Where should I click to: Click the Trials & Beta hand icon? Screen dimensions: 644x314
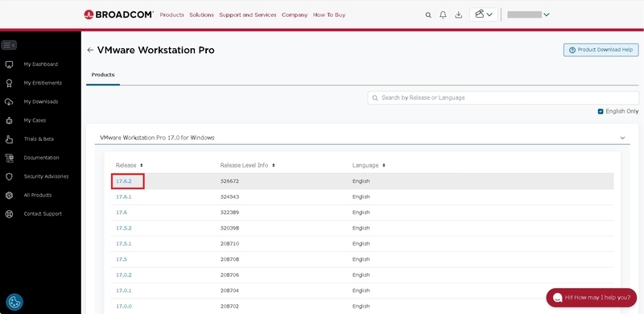click(x=9, y=139)
